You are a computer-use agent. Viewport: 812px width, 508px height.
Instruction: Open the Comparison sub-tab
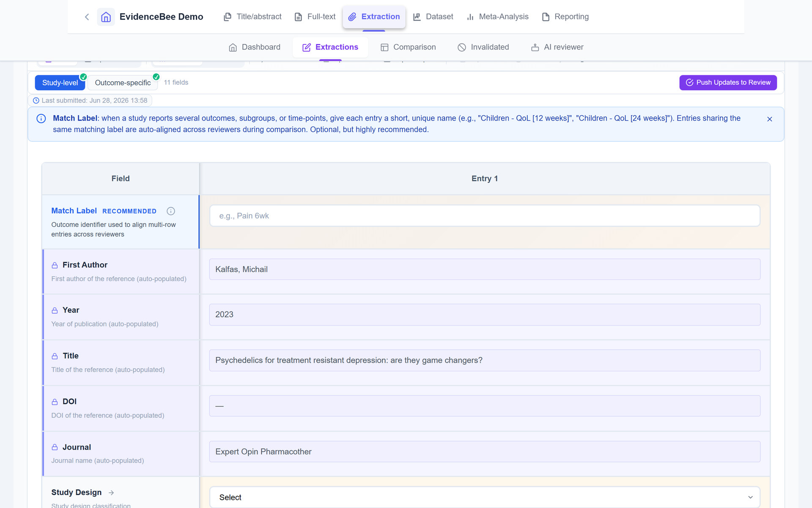pyautogui.click(x=408, y=47)
